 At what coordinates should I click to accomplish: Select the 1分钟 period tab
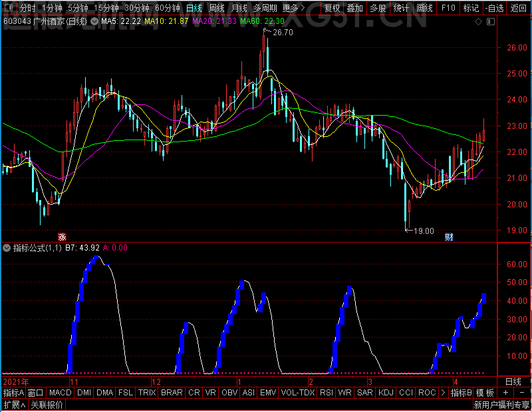click(52, 7)
